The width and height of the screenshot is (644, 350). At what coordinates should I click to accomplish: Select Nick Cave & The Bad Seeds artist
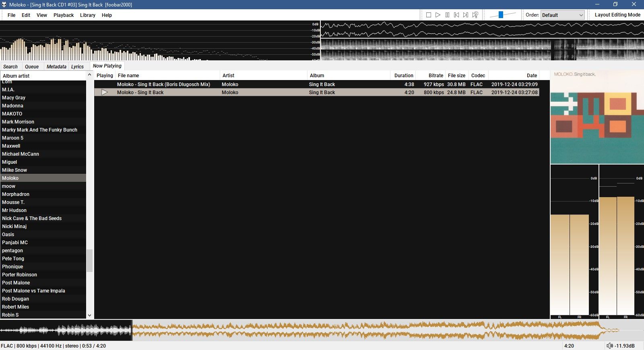[32, 218]
